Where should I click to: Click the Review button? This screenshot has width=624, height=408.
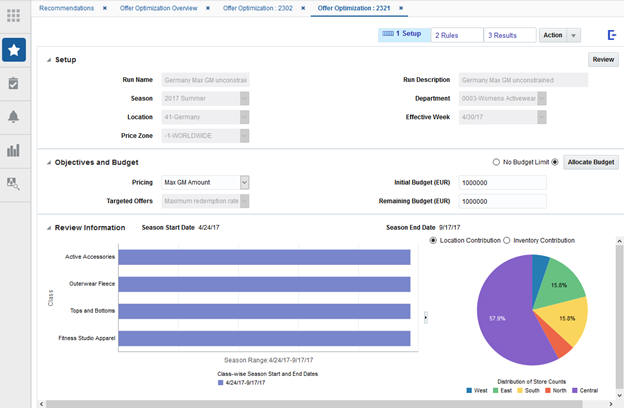603,59
